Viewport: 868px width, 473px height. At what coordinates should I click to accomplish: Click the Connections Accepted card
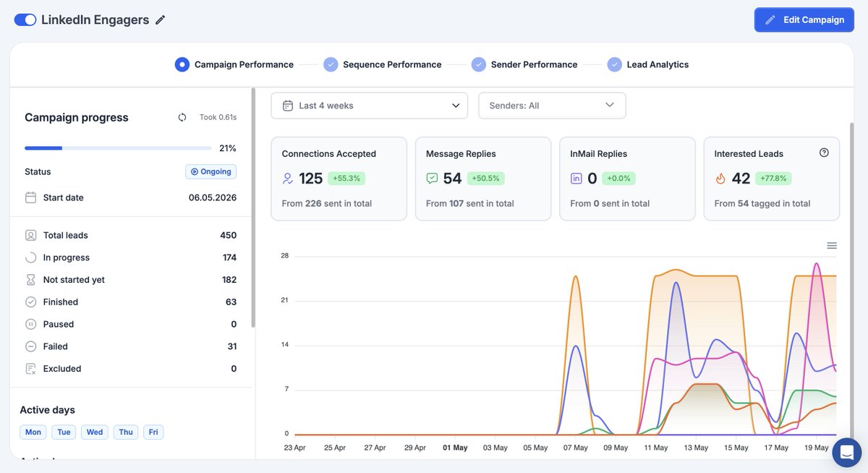click(x=339, y=179)
